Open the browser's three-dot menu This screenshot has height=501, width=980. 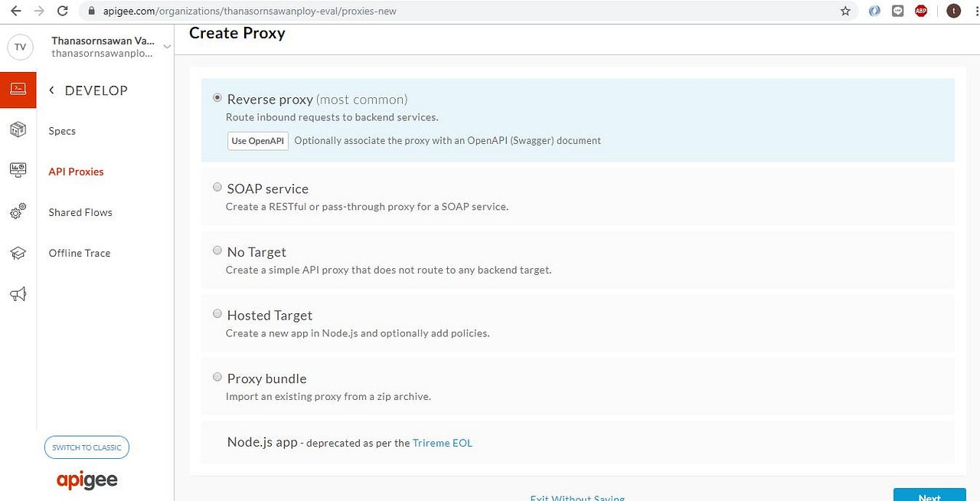(x=975, y=11)
